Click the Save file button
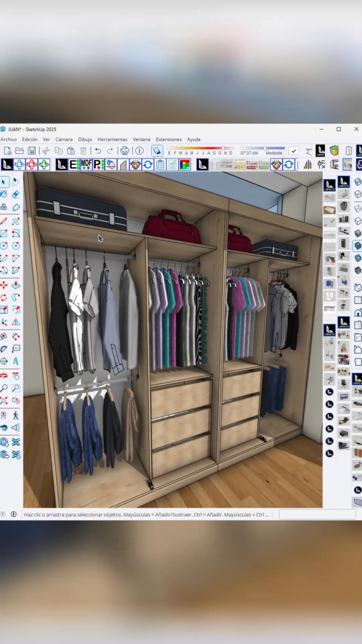 tap(32, 151)
